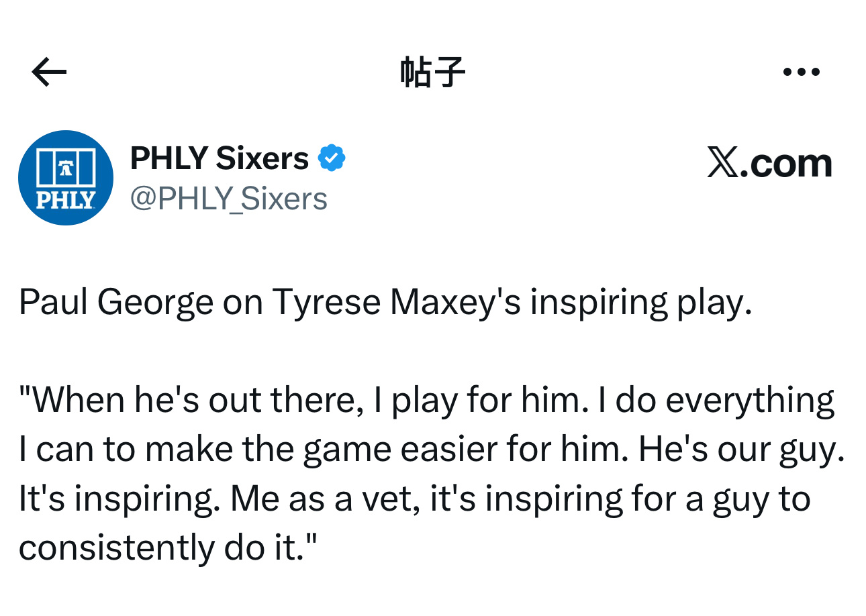Click the blue verified checkmark badge
The height and width of the screenshot is (616, 866).
(331, 158)
